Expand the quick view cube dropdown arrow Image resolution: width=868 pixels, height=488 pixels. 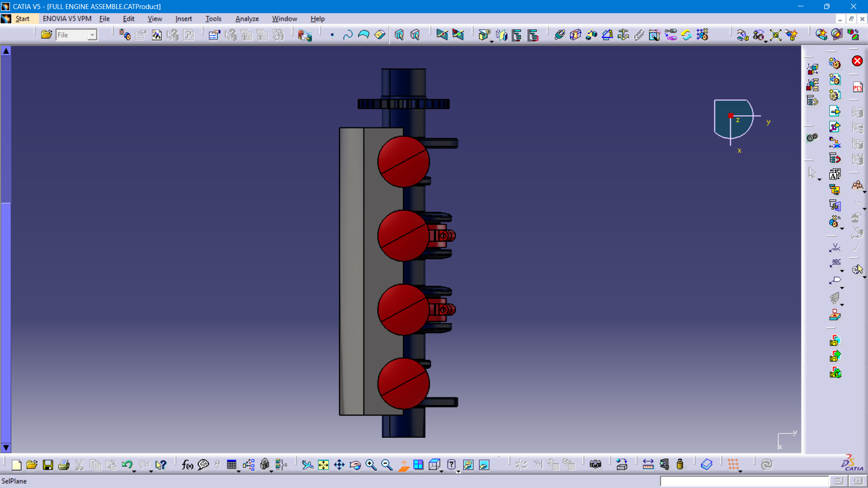(442, 471)
